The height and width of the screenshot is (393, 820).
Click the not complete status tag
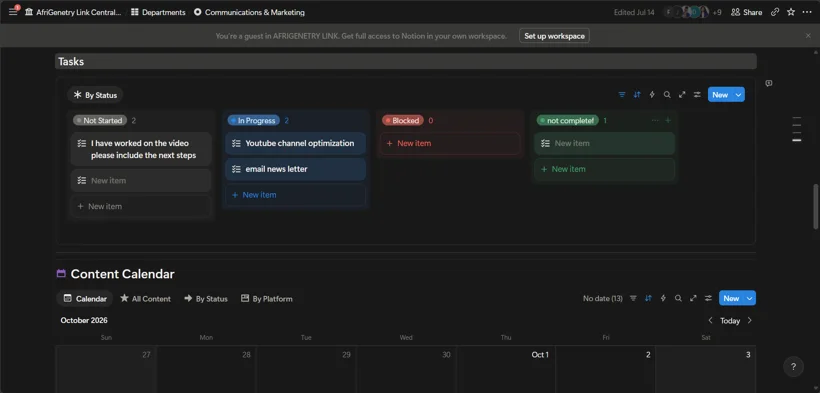pos(567,120)
